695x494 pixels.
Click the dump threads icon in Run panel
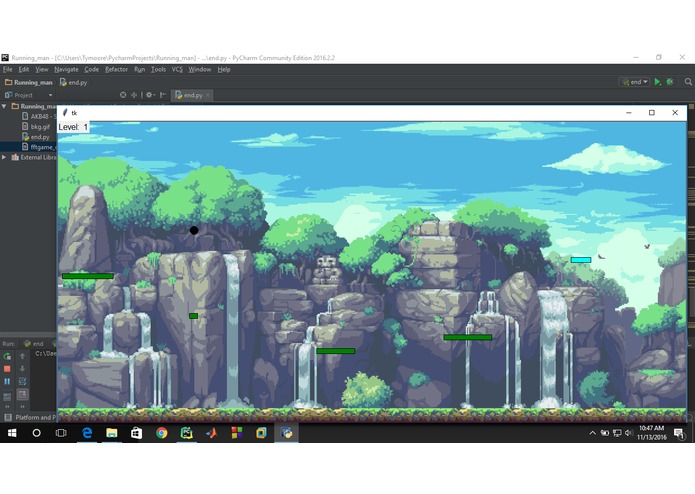7,397
